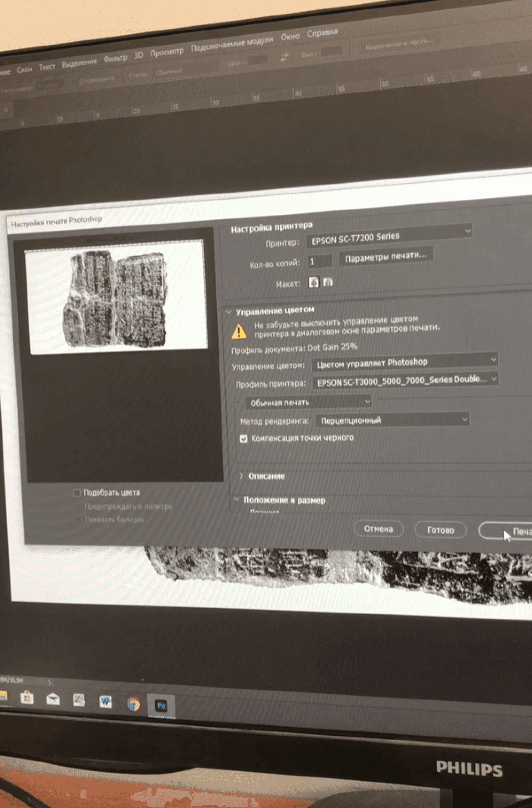Click the 'Выделение и маска...' button

tap(399, 44)
